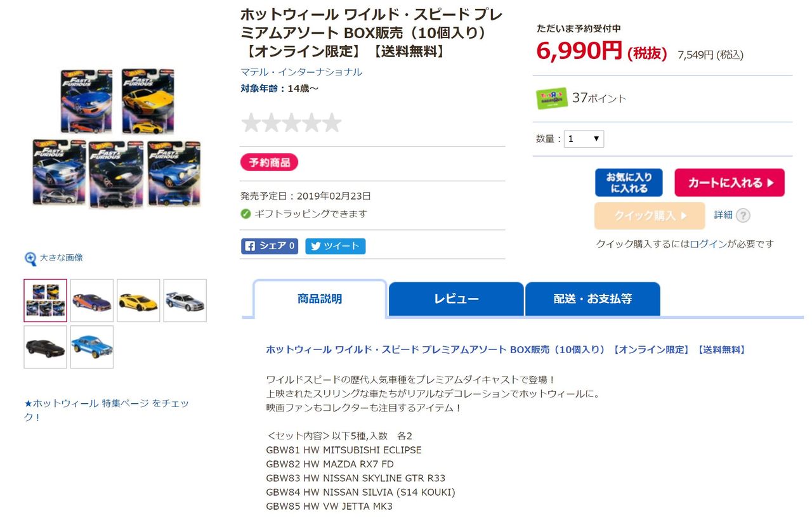The image size is (812, 518).
Task: Click the Toys R Us points card icon
Action: (552, 99)
